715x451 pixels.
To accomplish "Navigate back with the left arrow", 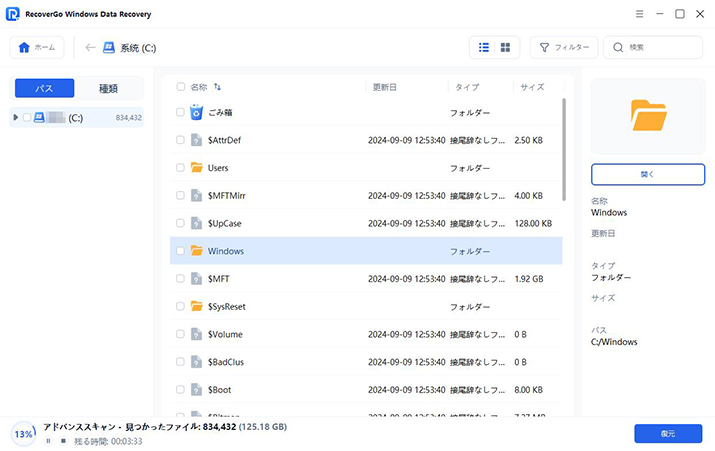I will [x=90, y=47].
